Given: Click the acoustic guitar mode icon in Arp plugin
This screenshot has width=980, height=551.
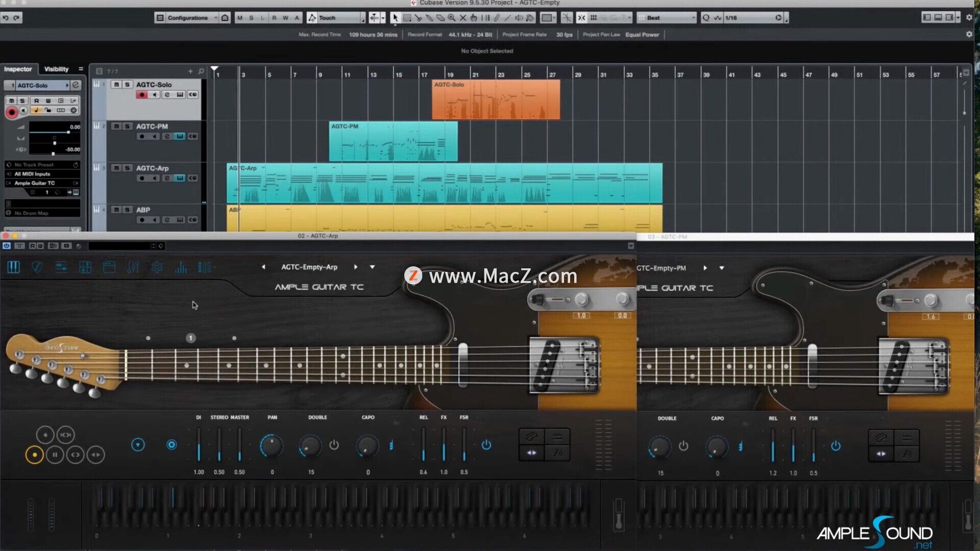Looking at the screenshot, I should coord(531,437).
